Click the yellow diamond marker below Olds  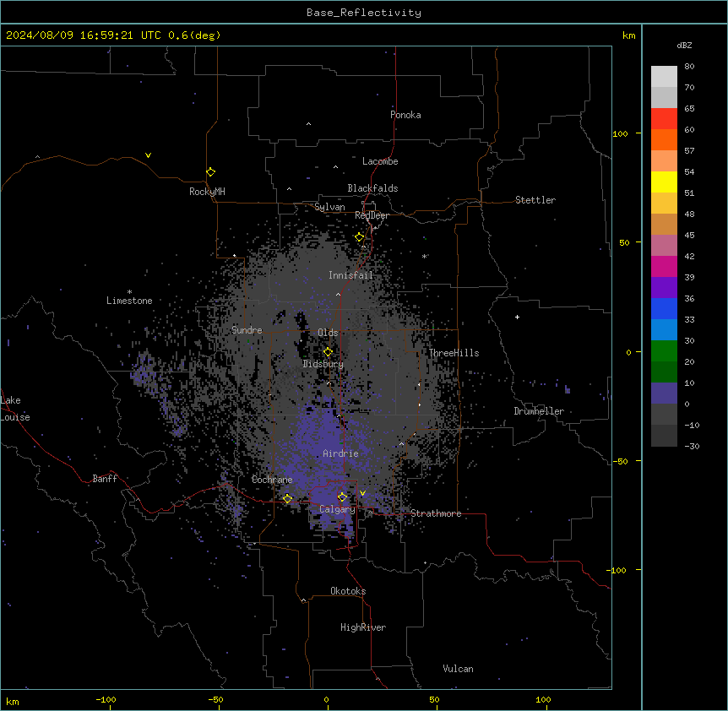coord(328,352)
